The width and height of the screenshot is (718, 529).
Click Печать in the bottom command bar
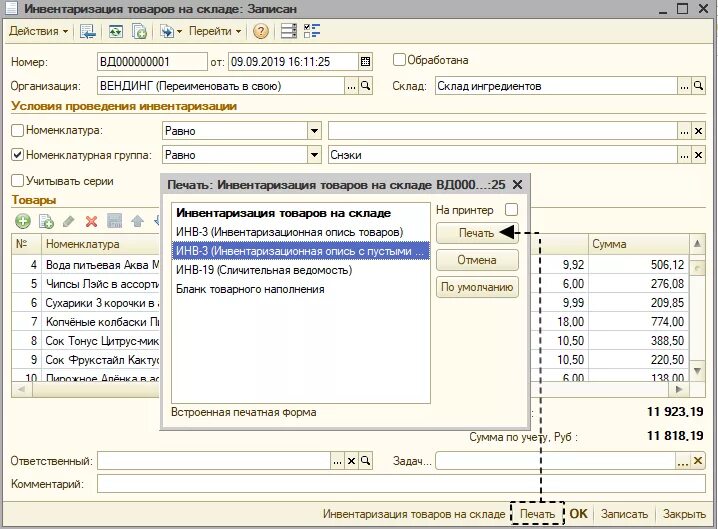(x=537, y=514)
